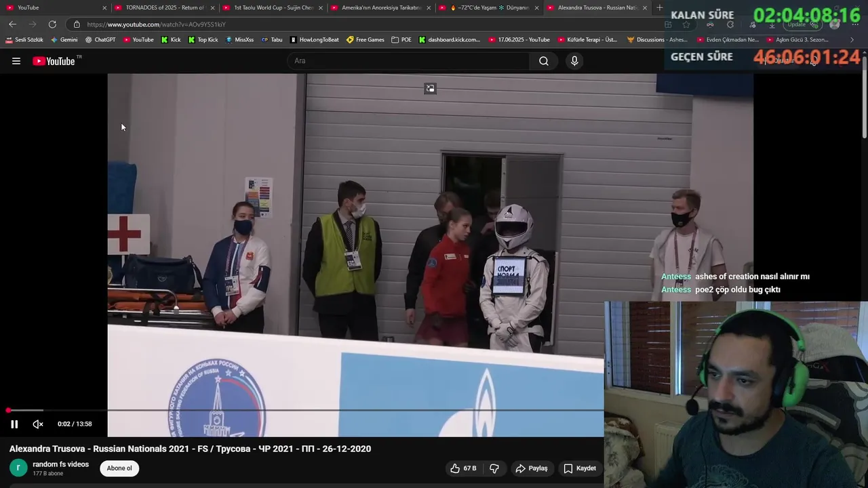Start voice search with microphone icon
Screen dimensions: 868x488
click(574, 61)
